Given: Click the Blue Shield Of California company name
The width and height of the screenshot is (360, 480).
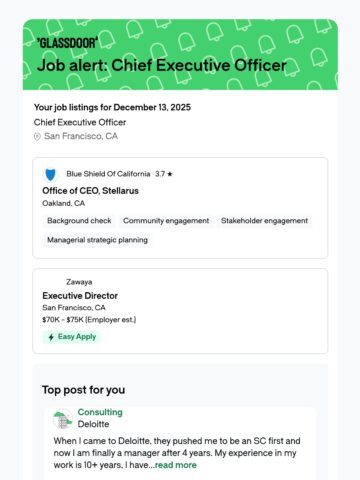Looking at the screenshot, I should tap(108, 174).
